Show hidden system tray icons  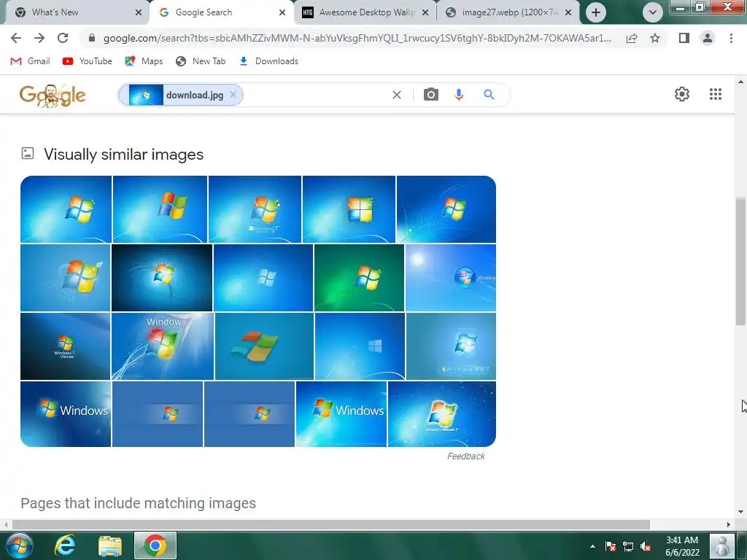click(x=592, y=546)
